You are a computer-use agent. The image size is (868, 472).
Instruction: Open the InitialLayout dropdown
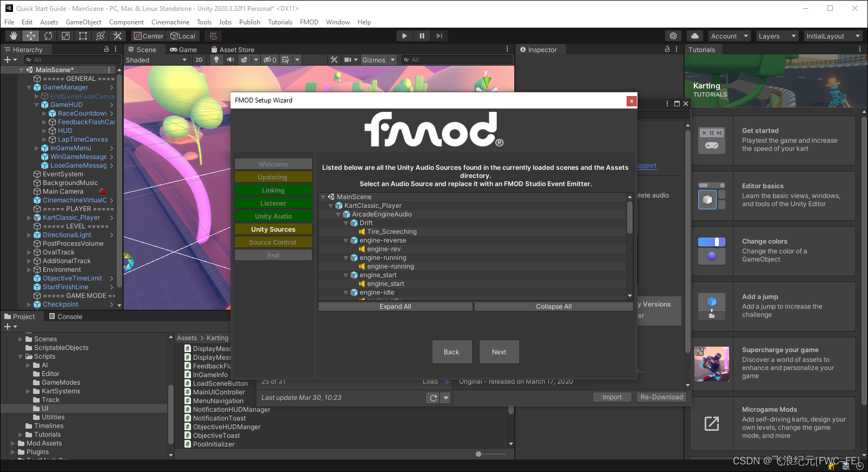[x=833, y=36]
